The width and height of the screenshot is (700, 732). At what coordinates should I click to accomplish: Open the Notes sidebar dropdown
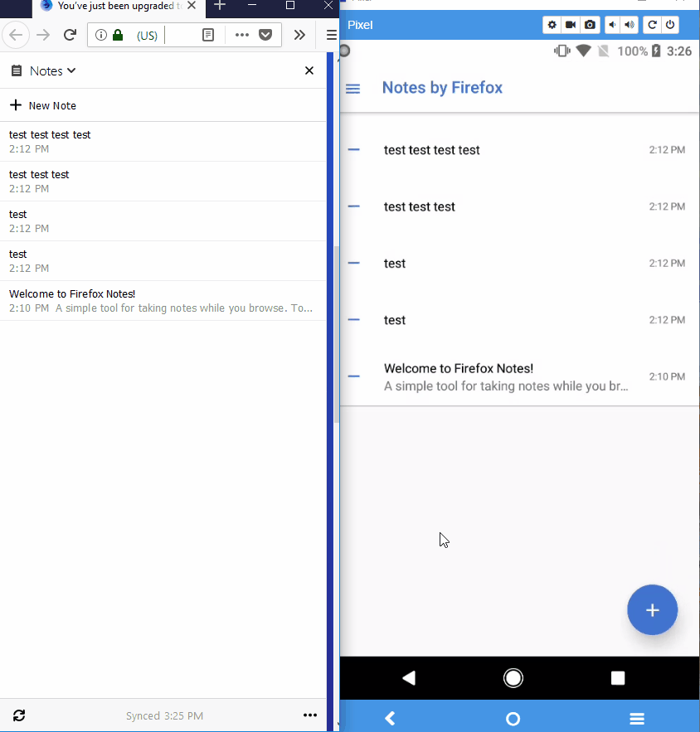coord(43,71)
